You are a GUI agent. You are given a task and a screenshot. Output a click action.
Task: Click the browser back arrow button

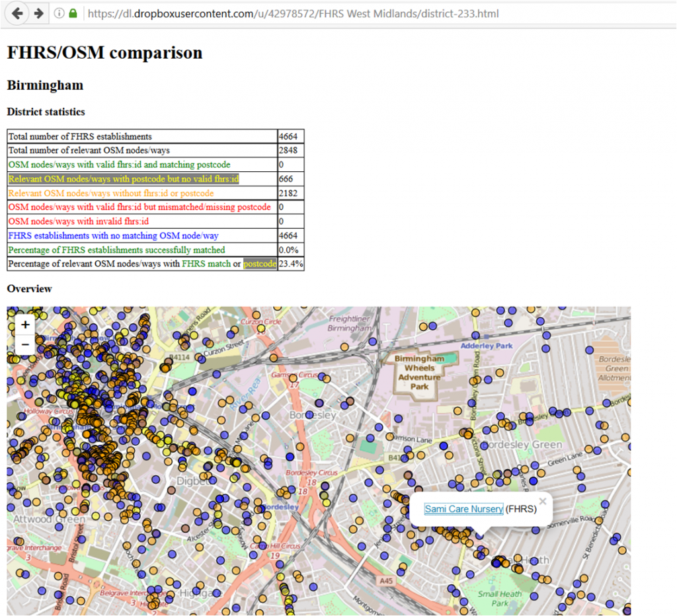coord(17,13)
